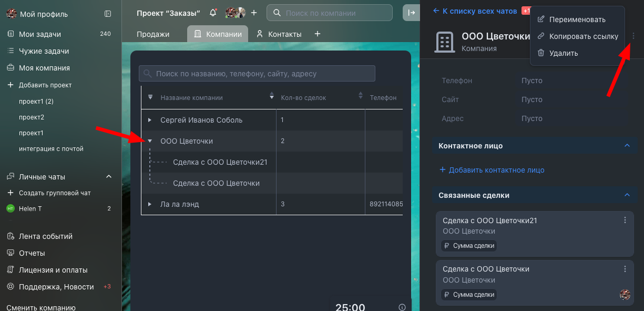Toggle the sidebar collapse icon
Viewport: 644px width, 311px height.
click(108, 14)
